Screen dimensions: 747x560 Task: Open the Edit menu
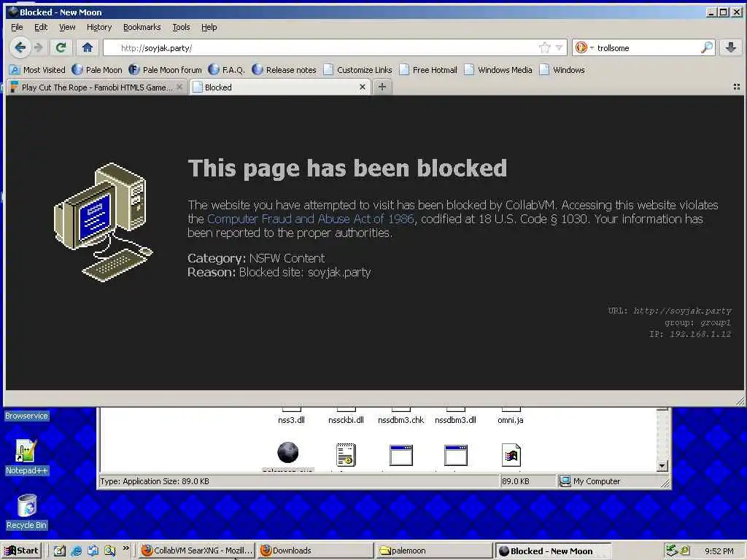[x=41, y=27]
